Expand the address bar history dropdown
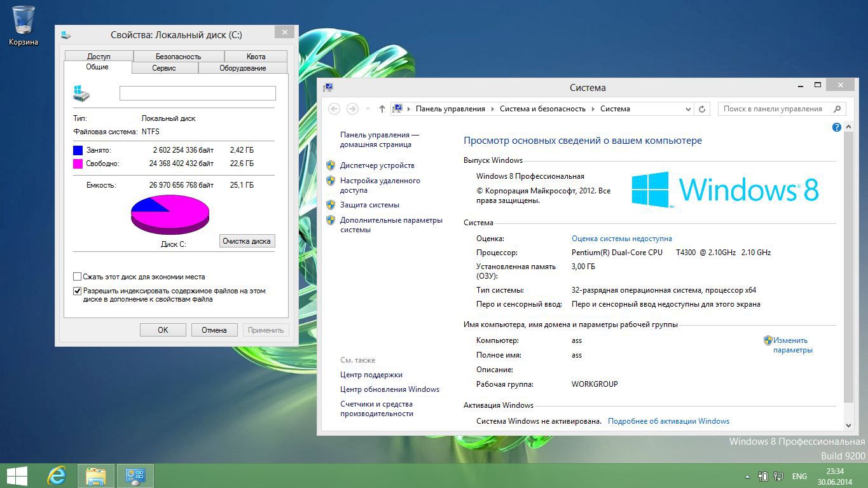This screenshot has height=488, width=868. pos(688,109)
